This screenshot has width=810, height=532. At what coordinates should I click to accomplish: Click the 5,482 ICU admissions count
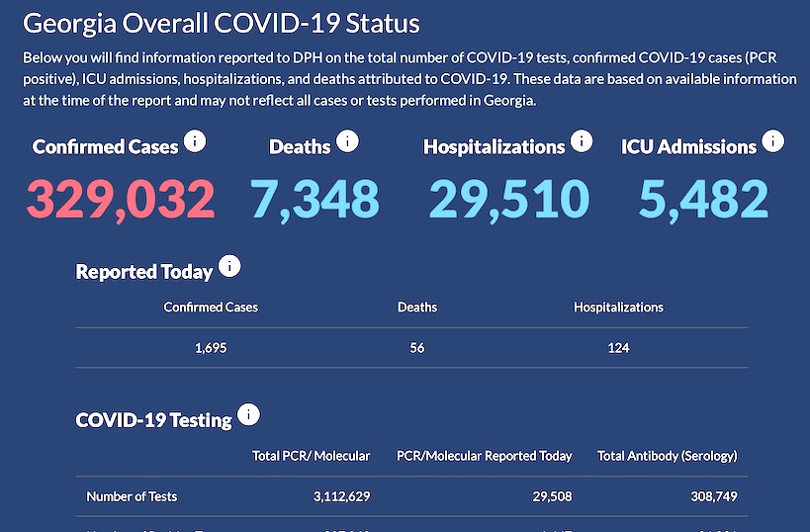coord(703,199)
